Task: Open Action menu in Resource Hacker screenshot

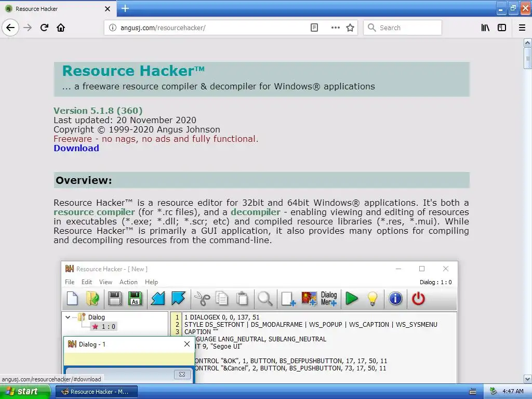Action: click(128, 282)
